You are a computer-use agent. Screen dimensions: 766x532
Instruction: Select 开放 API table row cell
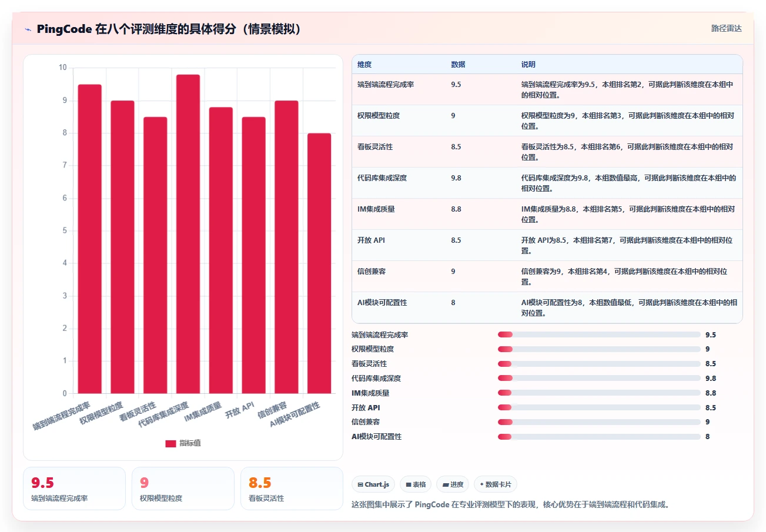click(372, 240)
